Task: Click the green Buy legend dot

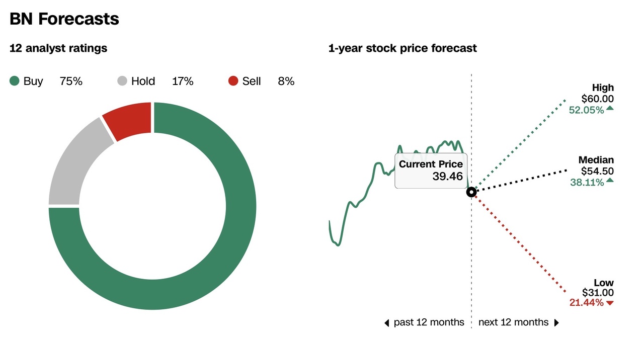Action: (x=15, y=81)
